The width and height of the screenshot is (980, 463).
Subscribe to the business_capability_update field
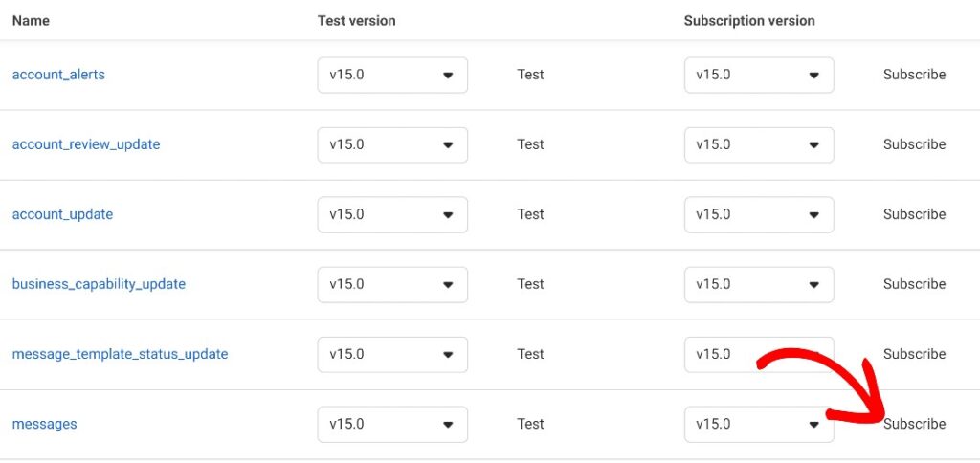point(914,284)
